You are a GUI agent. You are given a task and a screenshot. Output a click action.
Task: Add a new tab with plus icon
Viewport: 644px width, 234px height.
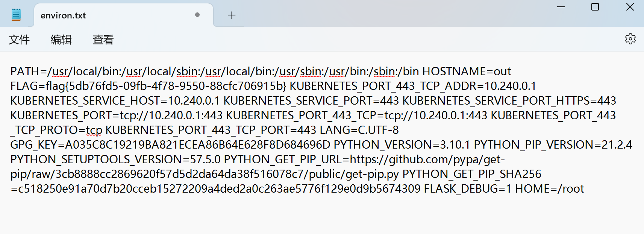pos(232,15)
